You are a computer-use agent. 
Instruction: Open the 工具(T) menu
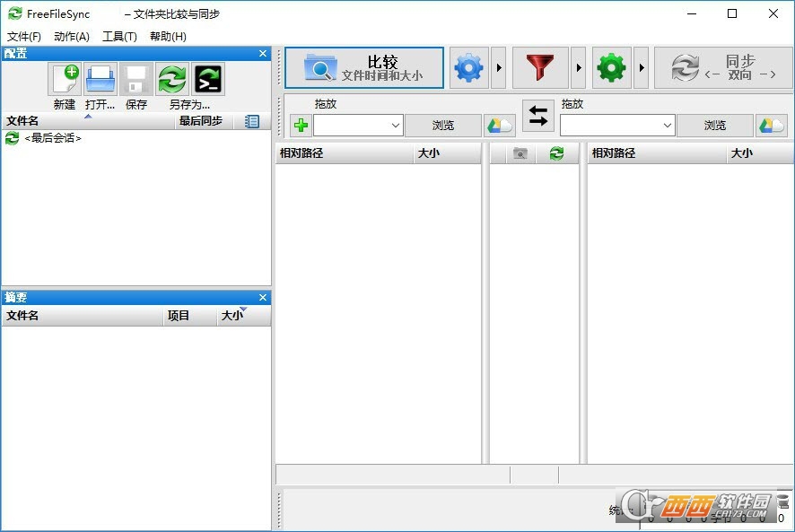coord(119,37)
